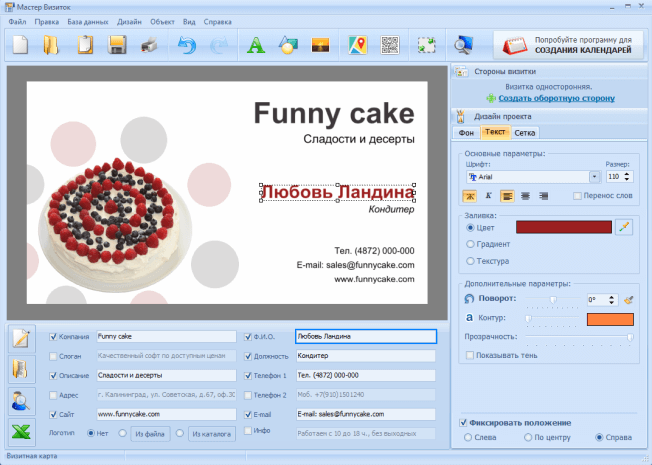The height and width of the screenshot is (465, 652).
Task: Click Создать оборотную сторону link
Action: coord(556,98)
